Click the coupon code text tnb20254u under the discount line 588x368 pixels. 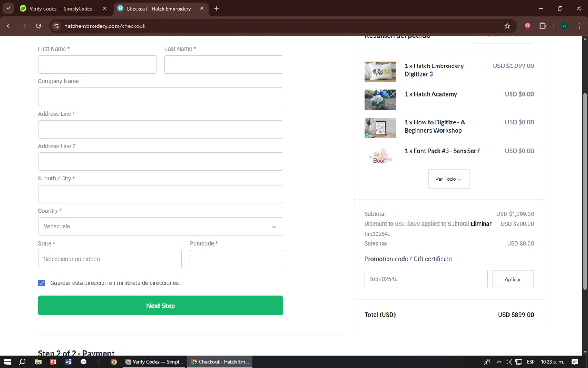(x=377, y=234)
